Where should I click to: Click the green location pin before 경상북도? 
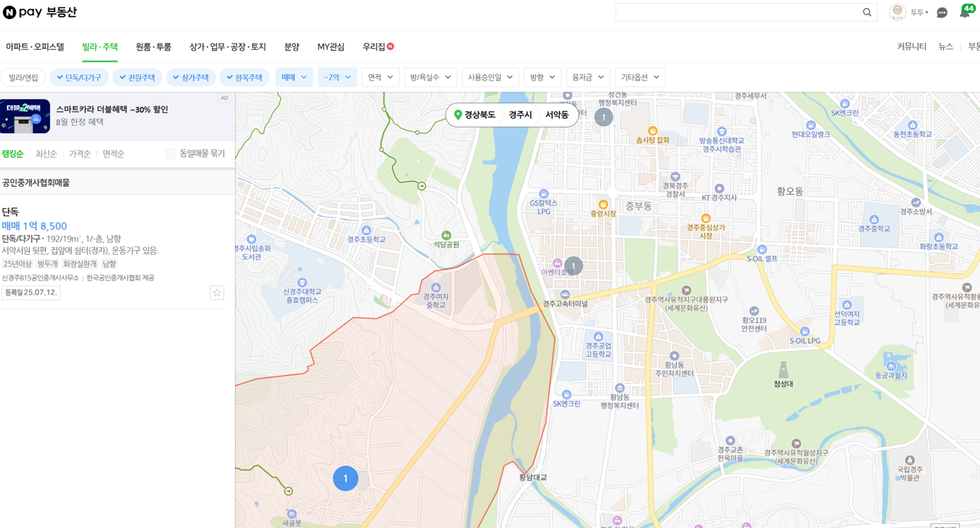(x=459, y=114)
